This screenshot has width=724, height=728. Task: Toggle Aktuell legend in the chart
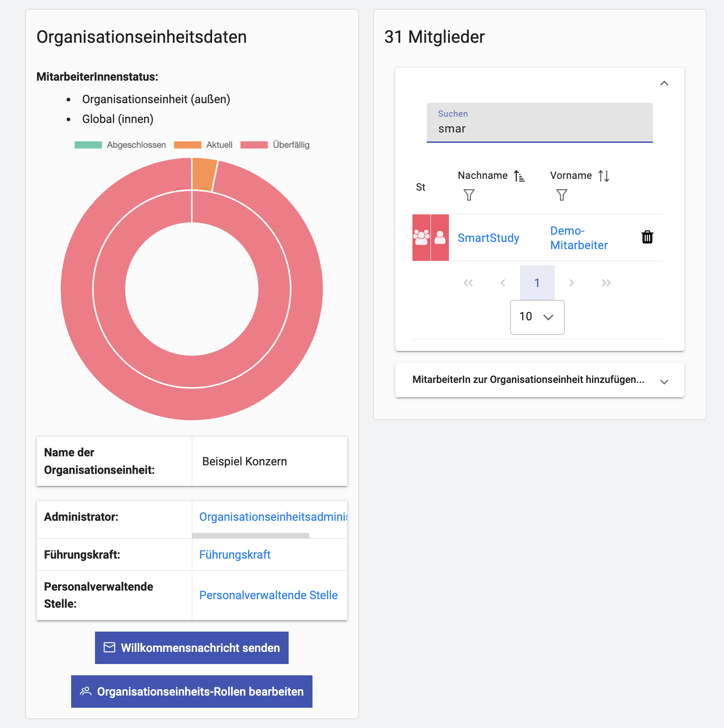[x=203, y=145]
